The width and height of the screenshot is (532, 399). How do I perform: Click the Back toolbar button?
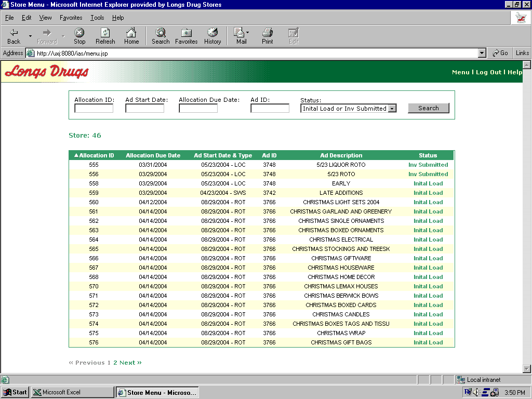(14, 36)
